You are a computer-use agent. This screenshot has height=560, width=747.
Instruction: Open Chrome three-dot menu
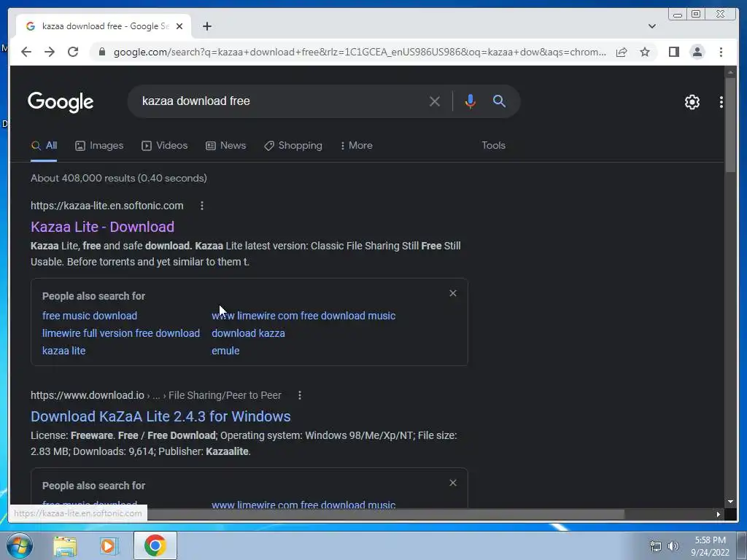[x=721, y=52]
